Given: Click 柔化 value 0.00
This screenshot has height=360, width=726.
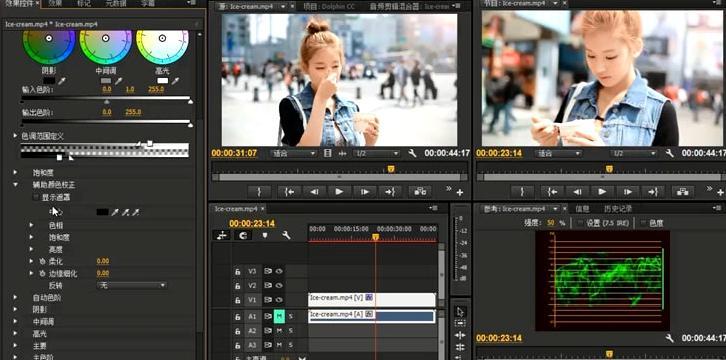Looking at the screenshot, I should pyautogui.click(x=103, y=261).
